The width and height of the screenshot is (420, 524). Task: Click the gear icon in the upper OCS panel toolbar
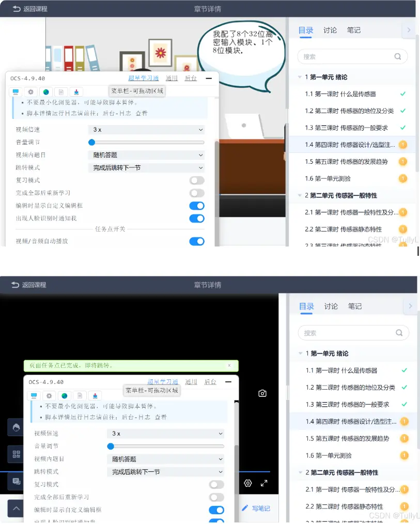[31, 91]
